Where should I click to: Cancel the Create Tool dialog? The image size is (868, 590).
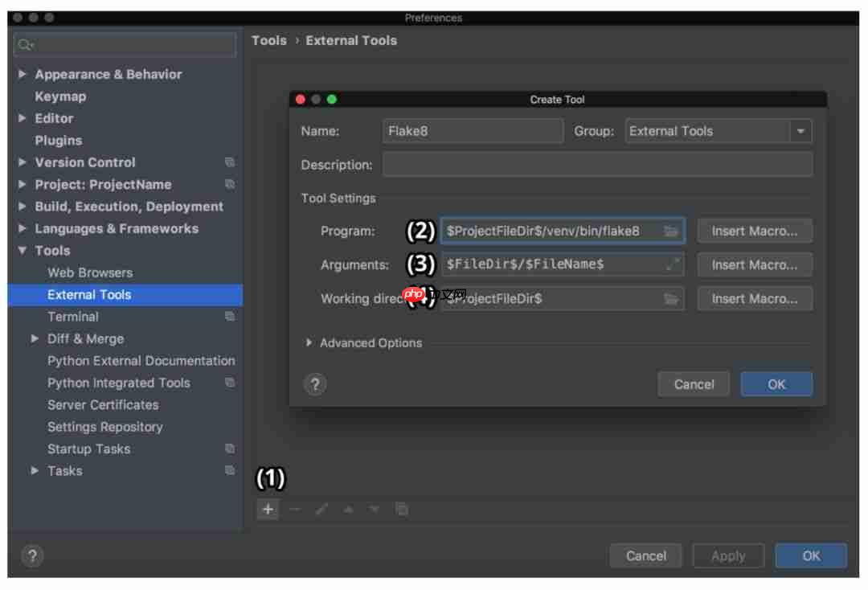694,384
